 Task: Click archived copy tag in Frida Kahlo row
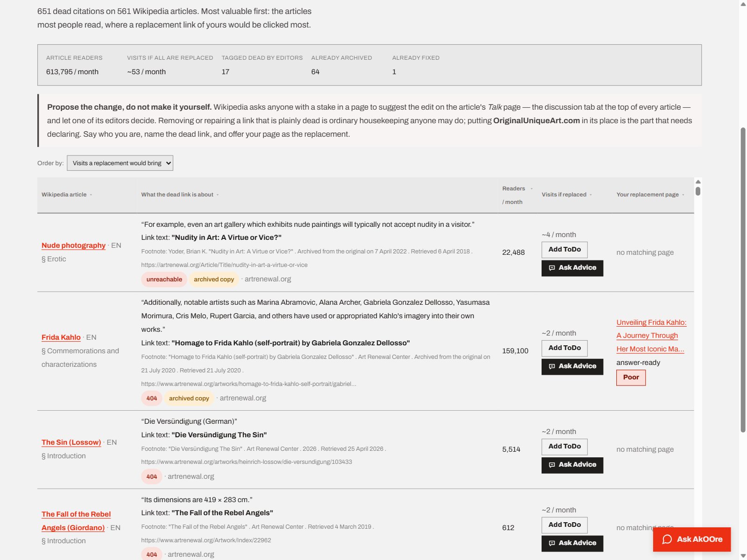point(189,399)
